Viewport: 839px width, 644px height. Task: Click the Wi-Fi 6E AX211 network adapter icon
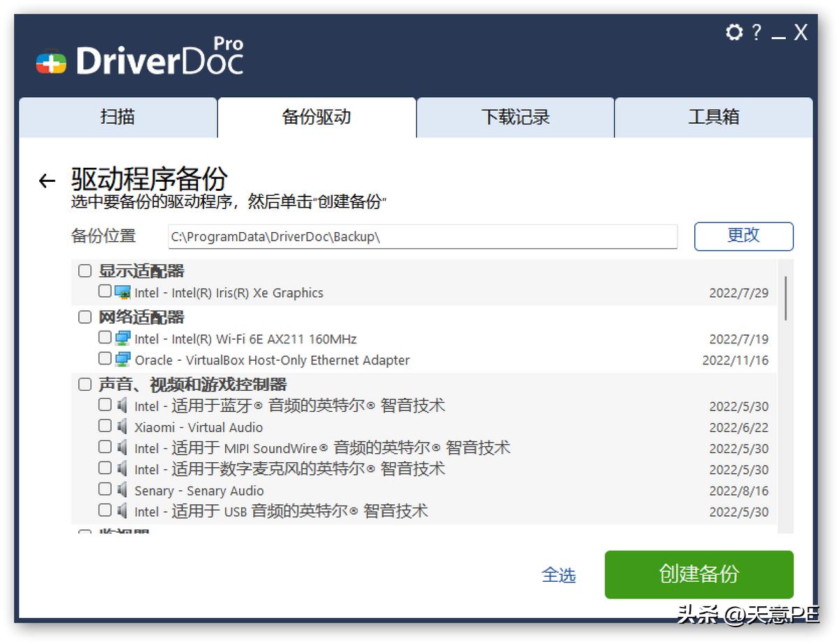click(122, 338)
